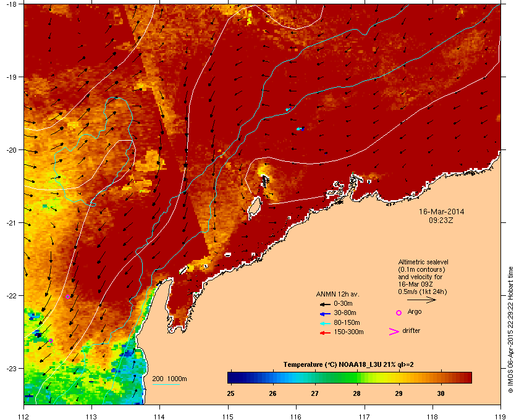Click the 112 longitude axis label
The width and height of the screenshot is (519, 420).
[24, 417]
